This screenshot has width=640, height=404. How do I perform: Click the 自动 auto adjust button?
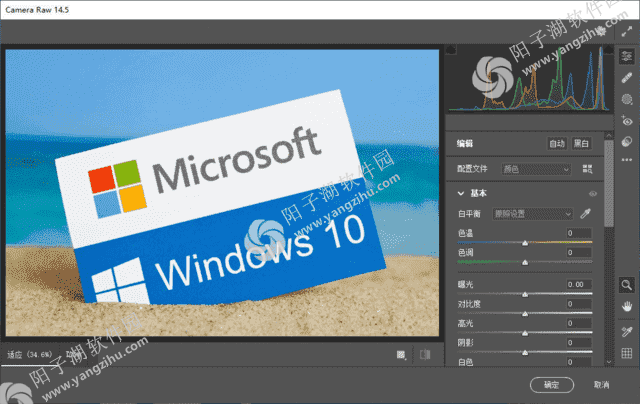(557, 144)
